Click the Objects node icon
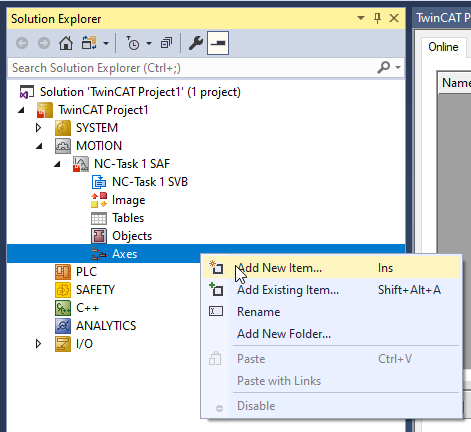 pos(99,236)
